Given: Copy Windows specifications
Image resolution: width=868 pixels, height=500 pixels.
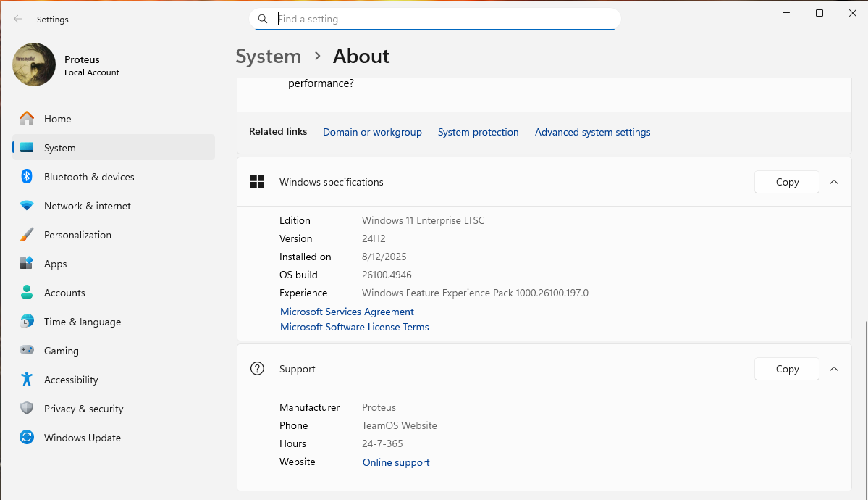Looking at the screenshot, I should (x=787, y=182).
